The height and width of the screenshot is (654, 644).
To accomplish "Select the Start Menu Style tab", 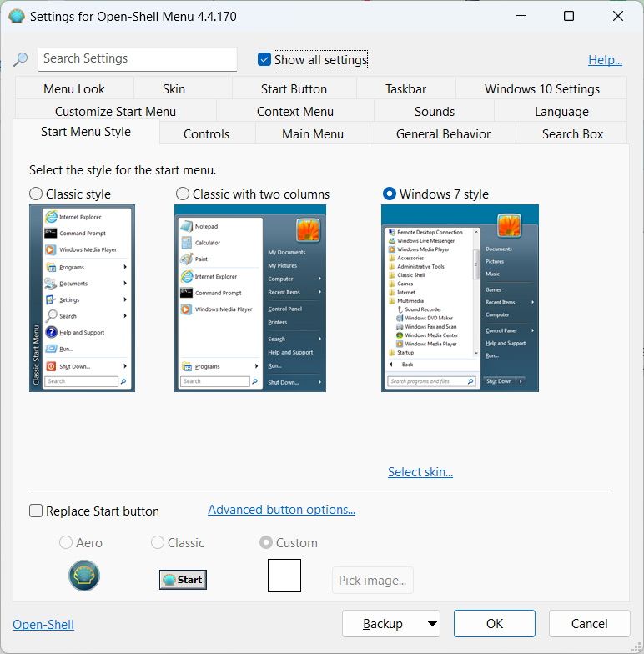I will (86, 132).
